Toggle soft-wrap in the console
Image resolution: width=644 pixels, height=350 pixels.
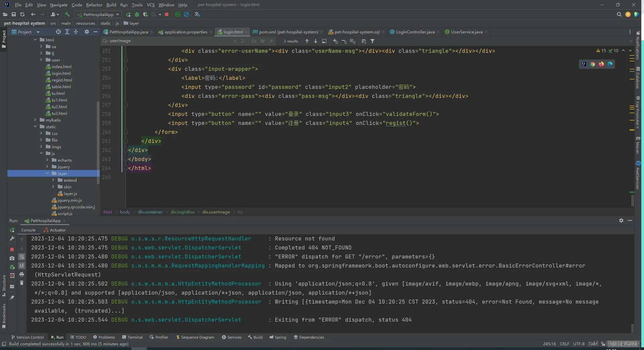tap(22, 257)
